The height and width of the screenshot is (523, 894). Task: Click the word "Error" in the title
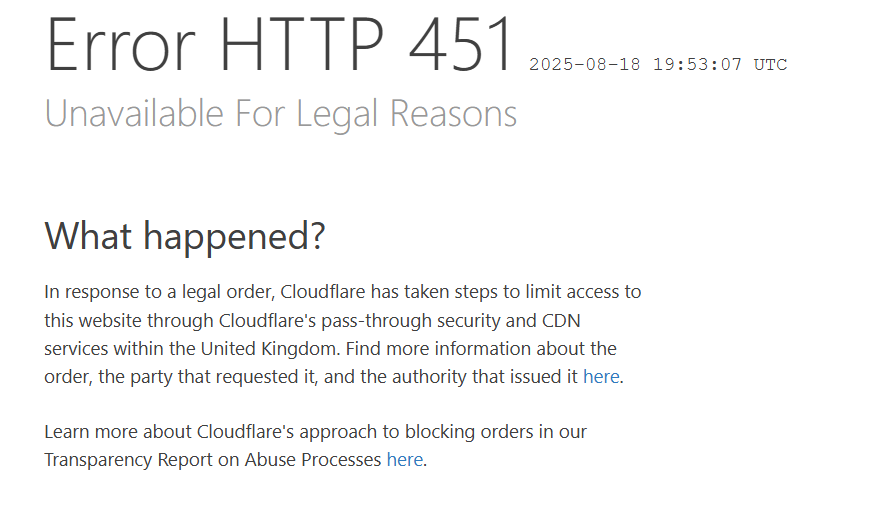tap(121, 44)
